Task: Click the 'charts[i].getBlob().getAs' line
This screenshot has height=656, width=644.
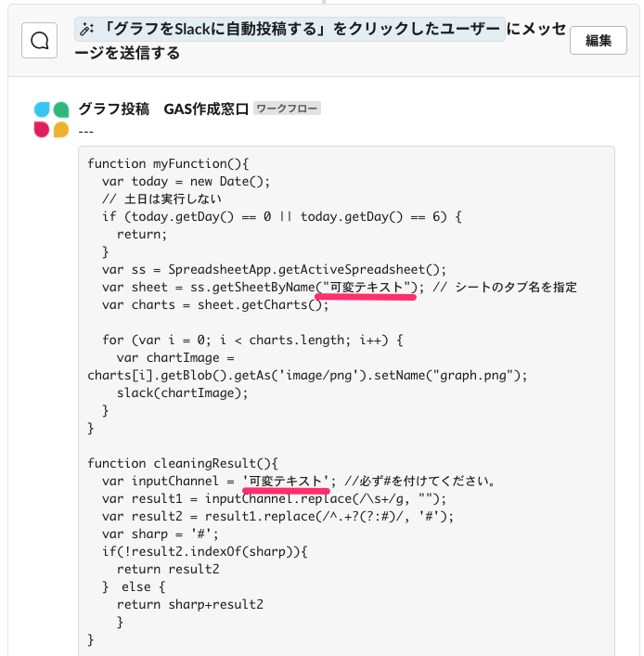Action: pyautogui.click(x=307, y=376)
